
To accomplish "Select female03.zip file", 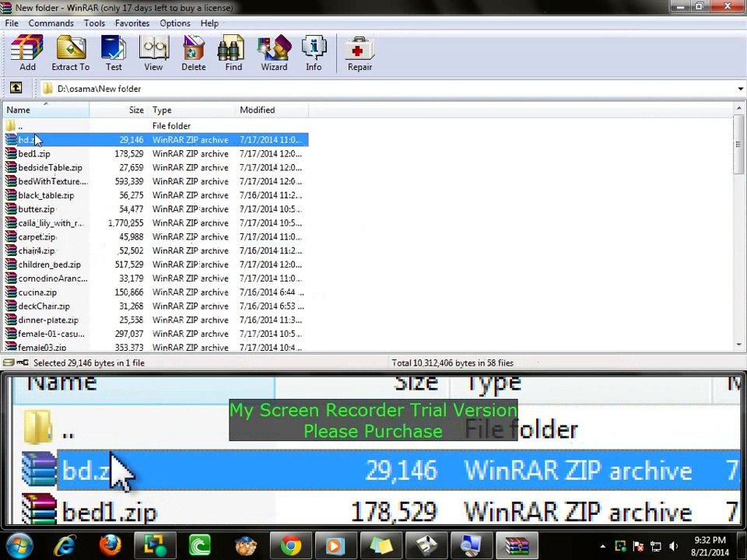I will [156, 347].
